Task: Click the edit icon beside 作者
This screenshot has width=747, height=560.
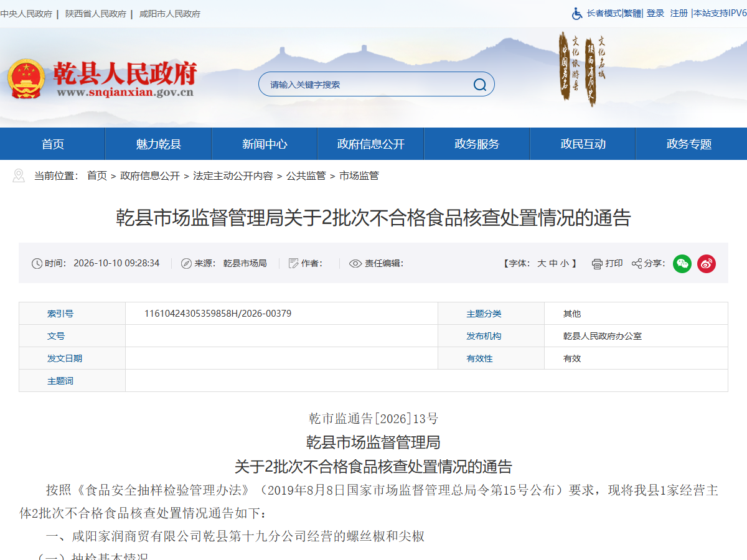Action: coord(294,264)
